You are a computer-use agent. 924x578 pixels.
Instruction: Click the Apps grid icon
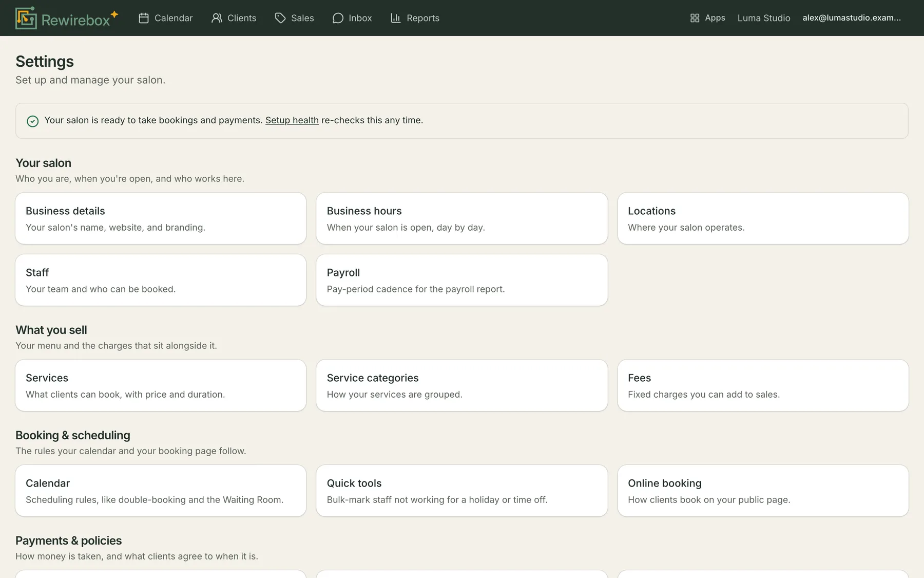695,18
